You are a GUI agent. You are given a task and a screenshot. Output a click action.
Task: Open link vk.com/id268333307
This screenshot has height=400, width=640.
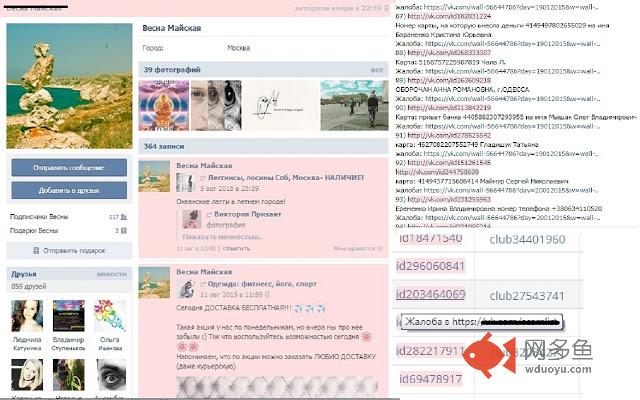pyautogui.click(x=449, y=53)
